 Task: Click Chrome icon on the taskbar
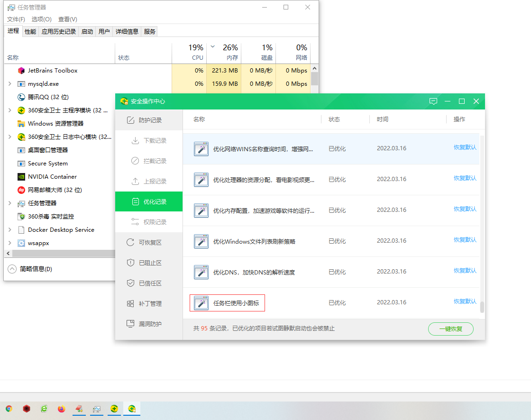(x=9, y=409)
